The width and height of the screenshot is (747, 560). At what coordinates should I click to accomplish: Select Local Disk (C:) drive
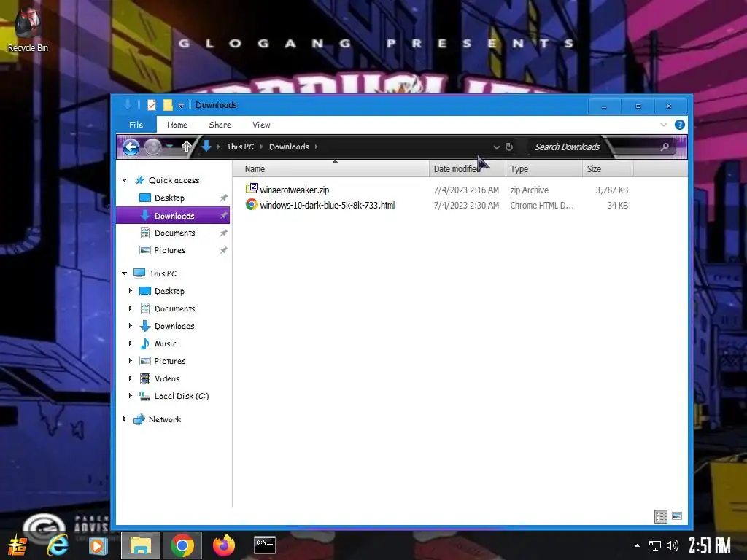click(x=182, y=396)
